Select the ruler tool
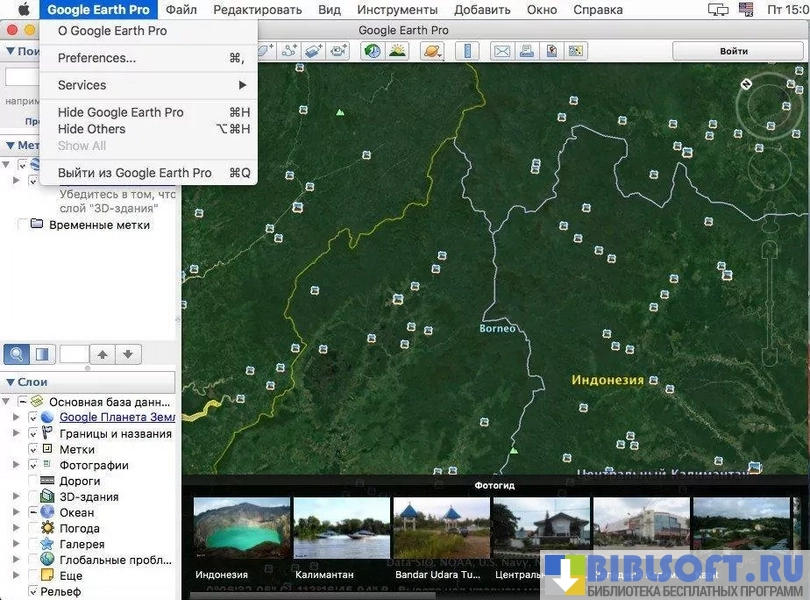This screenshot has width=810, height=600. coord(467,51)
